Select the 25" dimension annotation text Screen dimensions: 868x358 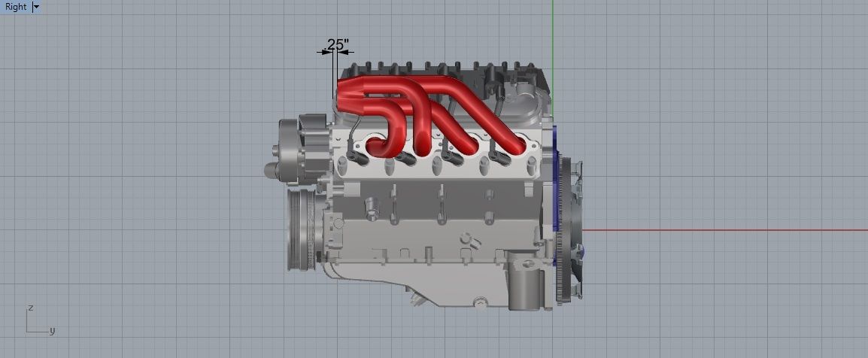[338, 44]
